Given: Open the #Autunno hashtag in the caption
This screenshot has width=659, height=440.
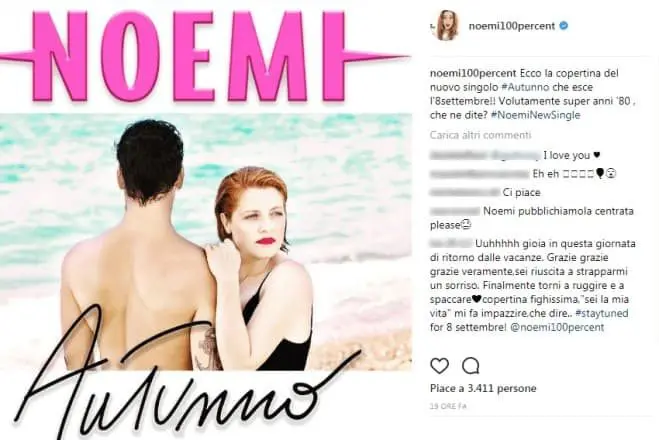Looking at the screenshot, I should 525,87.
